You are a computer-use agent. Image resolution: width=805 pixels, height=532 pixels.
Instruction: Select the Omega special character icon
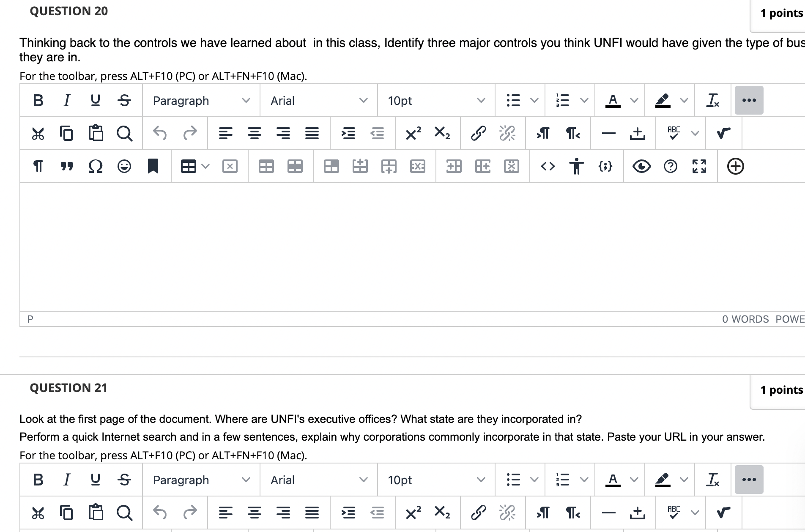[95, 166]
